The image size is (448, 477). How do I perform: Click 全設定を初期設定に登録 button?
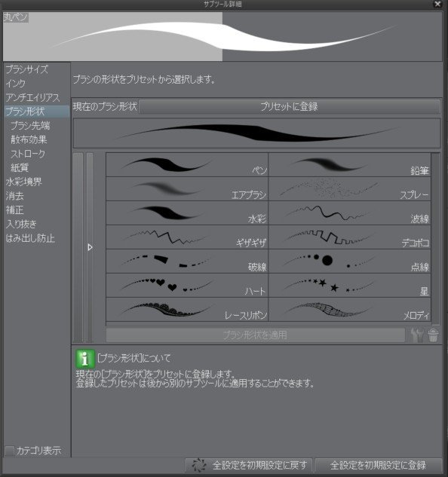coord(378,465)
